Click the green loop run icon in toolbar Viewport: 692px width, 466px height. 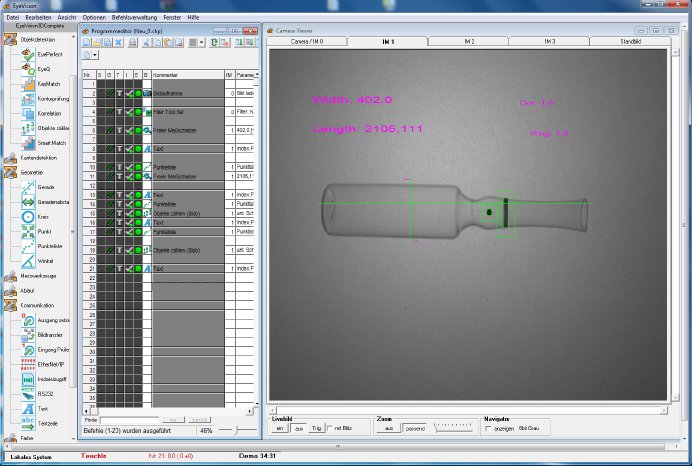point(214,43)
